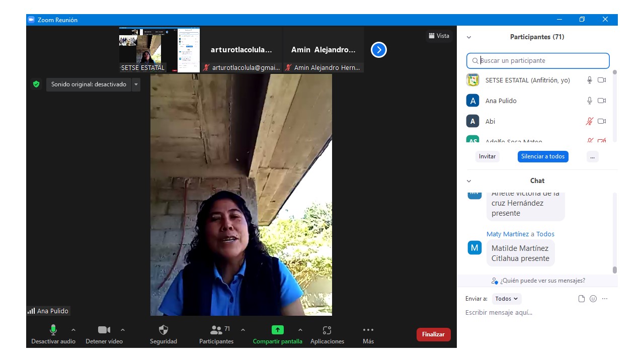This screenshot has width=644, height=362.
Task: Show next video tiles with blue arrow
Action: coord(379,50)
